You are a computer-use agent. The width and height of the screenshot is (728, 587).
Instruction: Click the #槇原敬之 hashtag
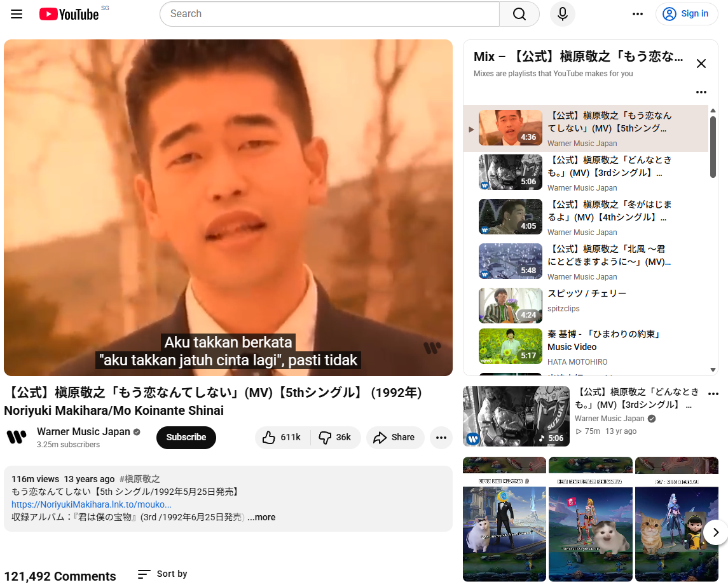[x=139, y=479]
